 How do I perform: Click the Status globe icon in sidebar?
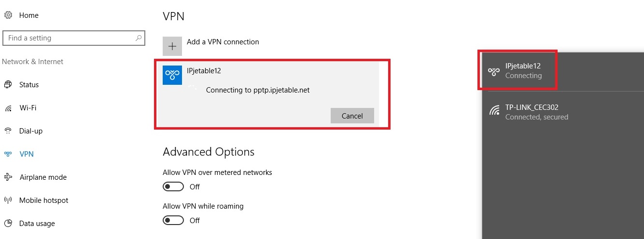coord(8,85)
